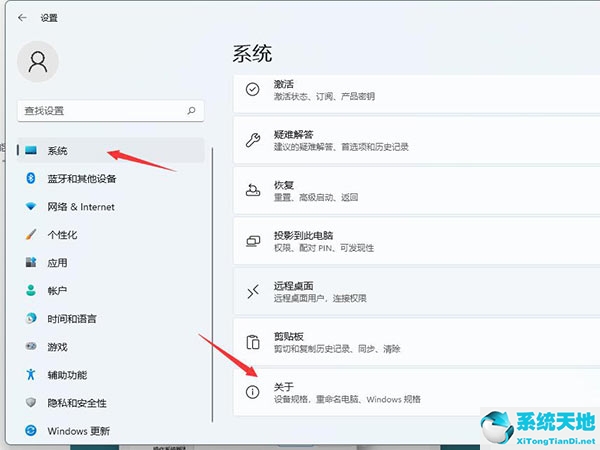
Task: Click the 个性化 paintbrush icon
Action: [31, 235]
